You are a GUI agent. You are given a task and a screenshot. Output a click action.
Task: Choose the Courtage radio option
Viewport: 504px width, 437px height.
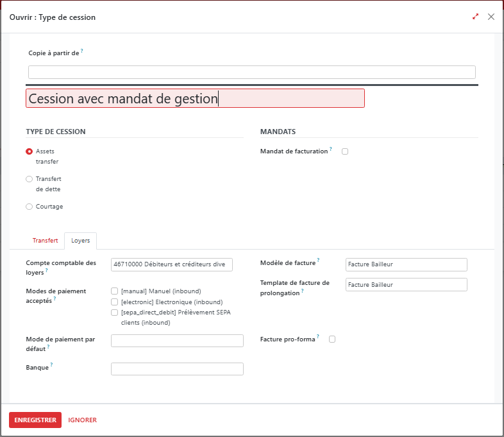29,207
